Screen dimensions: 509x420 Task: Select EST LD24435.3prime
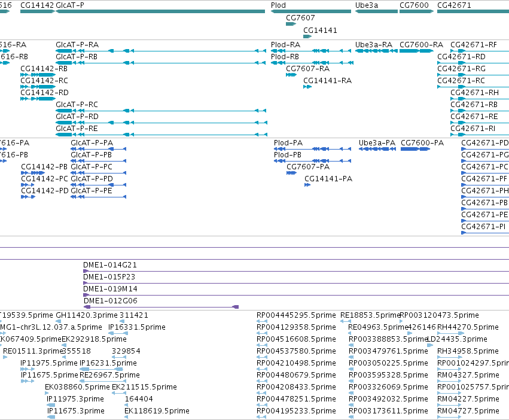pos(430,345)
